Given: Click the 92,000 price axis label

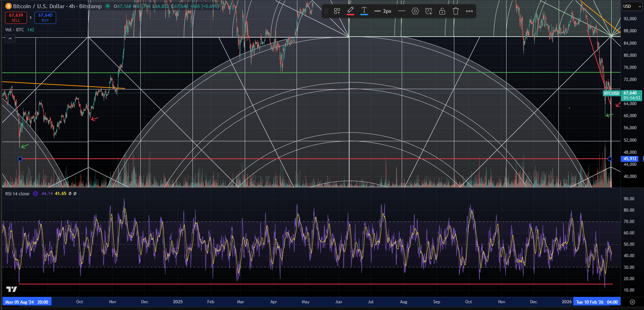Looking at the screenshot, I should click(x=630, y=19).
